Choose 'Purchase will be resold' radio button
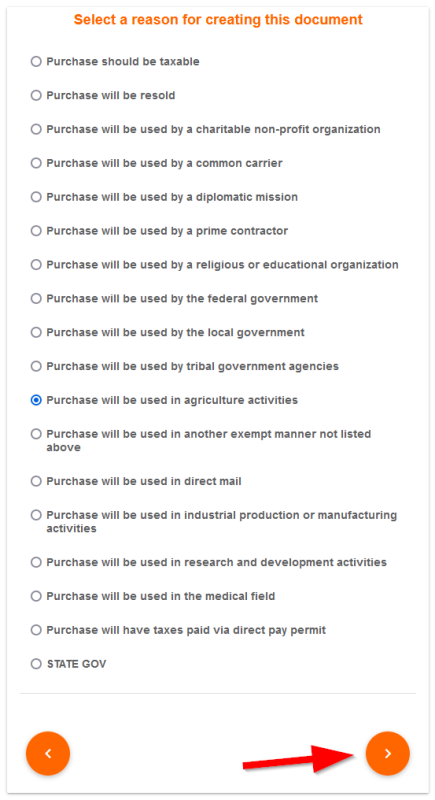Viewport: 435px width, 800px height. click(x=36, y=95)
